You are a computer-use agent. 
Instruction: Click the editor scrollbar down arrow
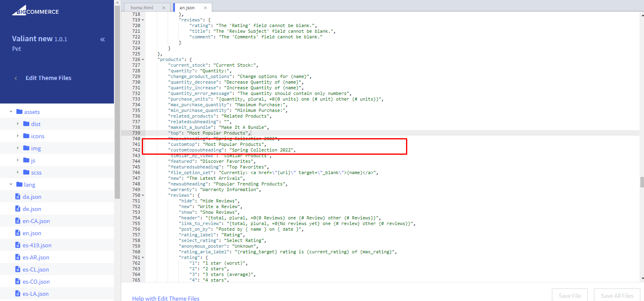click(642, 278)
